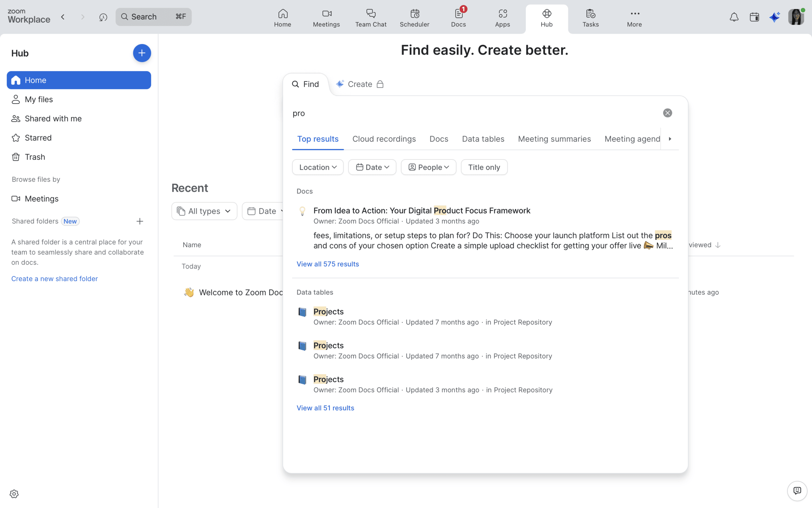This screenshot has height=508, width=812.
Task: Open the Docs section with notification badge
Action: [x=458, y=18]
